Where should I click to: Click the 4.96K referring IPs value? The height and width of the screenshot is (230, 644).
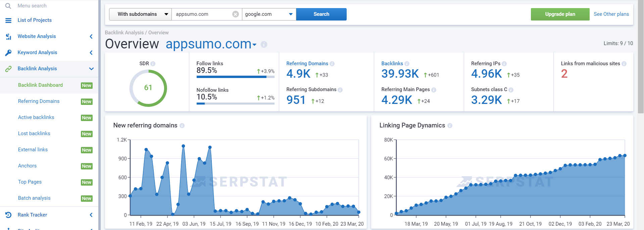pyautogui.click(x=487, y=74)
